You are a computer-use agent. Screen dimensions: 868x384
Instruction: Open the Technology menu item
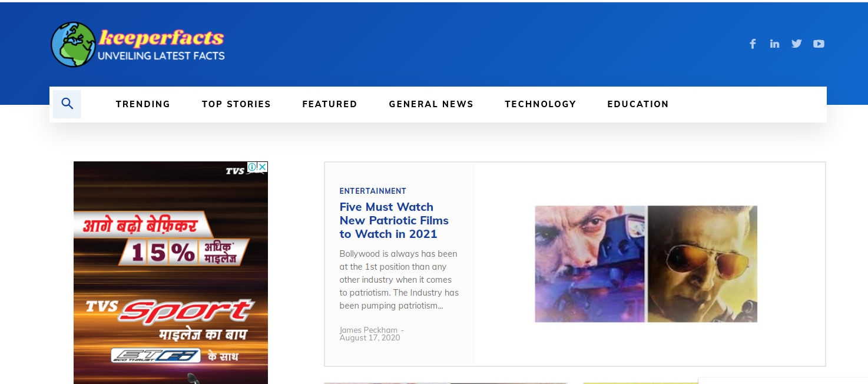(540, 104)
